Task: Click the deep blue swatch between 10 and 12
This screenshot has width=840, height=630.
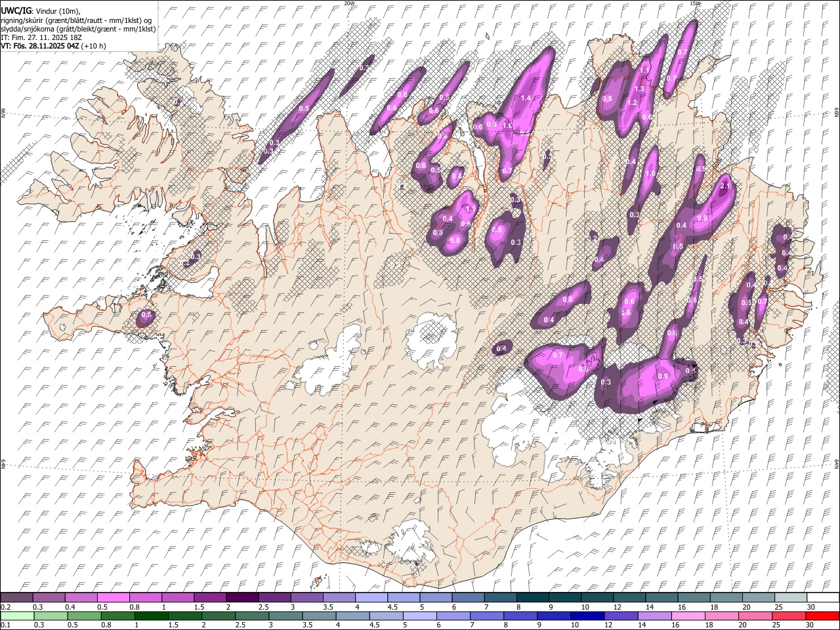Action: (x=587, y=616)
